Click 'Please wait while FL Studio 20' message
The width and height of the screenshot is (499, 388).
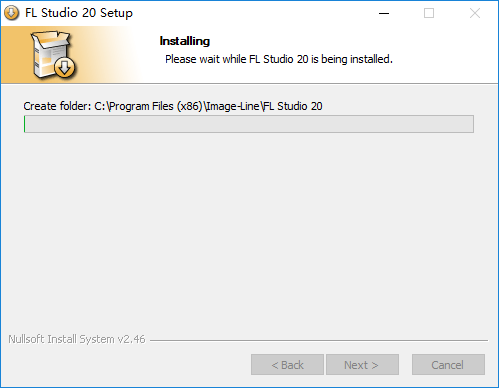(237, 59)
